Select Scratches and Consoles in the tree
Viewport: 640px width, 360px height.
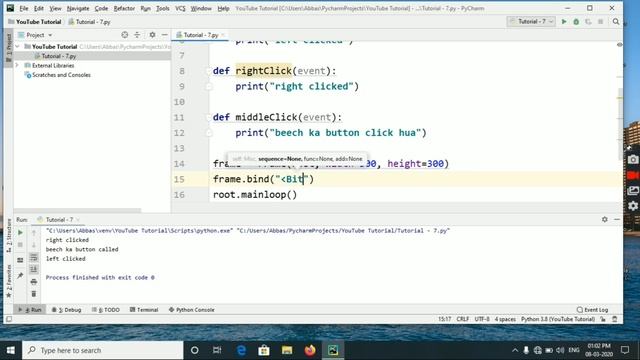pyautogui.click(x=61, y=75)
